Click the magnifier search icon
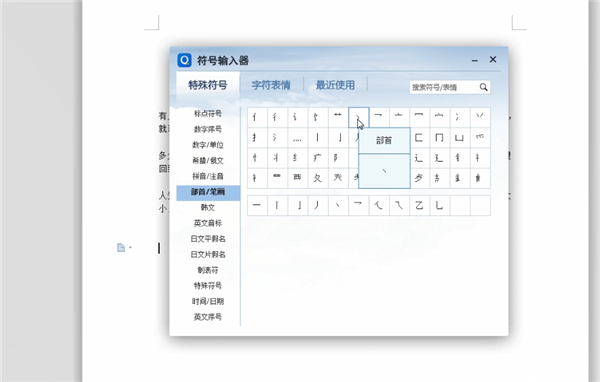The height and width of the screenshot is (382, 600). [483, 87]
